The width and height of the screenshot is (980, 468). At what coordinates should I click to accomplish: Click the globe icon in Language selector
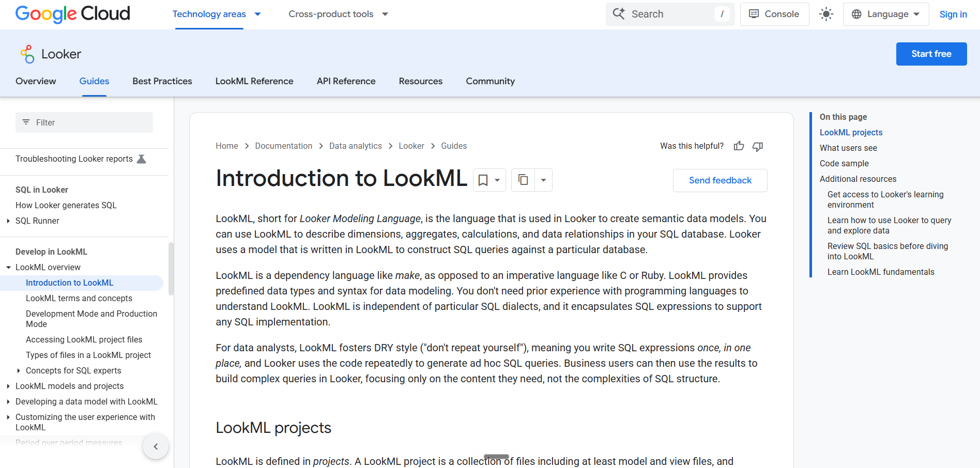(x=856, y=14)
